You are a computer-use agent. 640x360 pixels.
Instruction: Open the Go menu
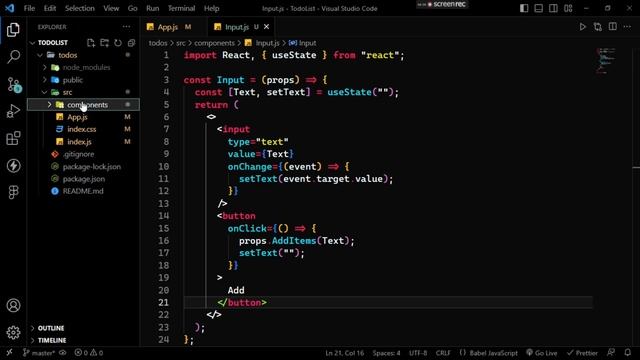tap(132, 8)
